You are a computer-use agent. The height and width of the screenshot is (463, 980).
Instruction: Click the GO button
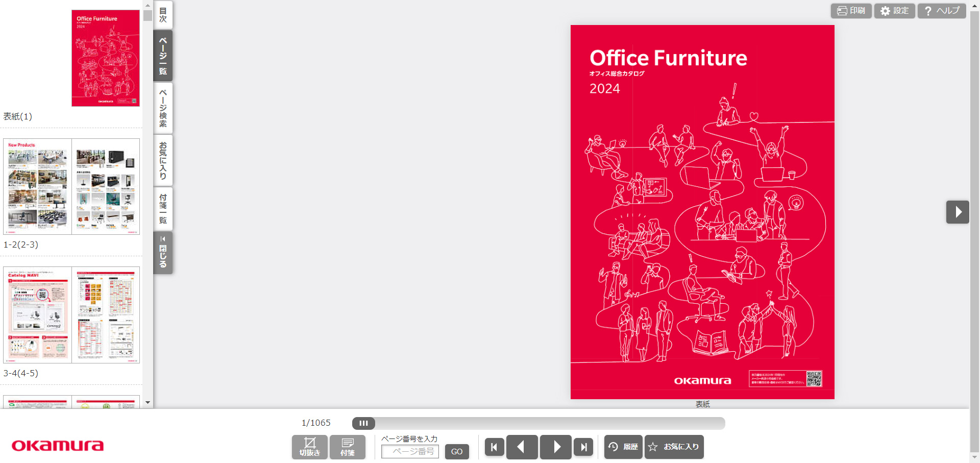457,452
